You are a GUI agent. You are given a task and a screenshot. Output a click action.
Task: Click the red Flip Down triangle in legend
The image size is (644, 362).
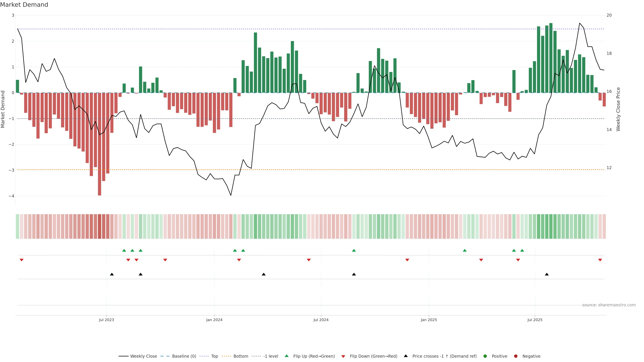343,356
